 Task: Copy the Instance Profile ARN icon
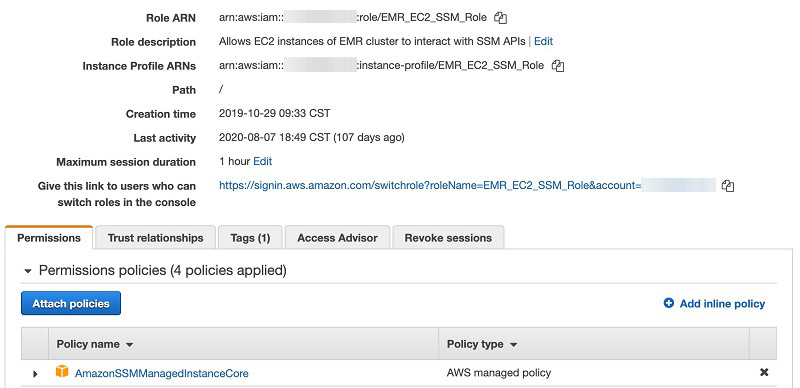tap(558, 66)
